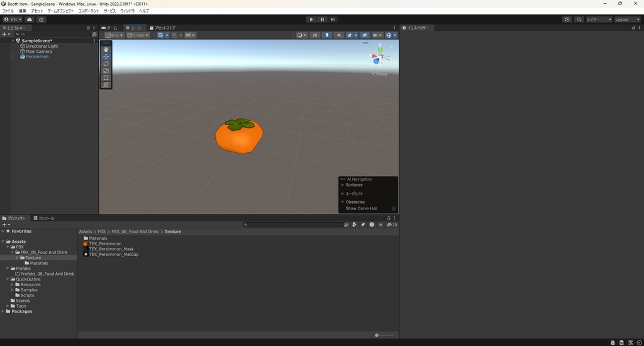Lock the Project panel
Screen dimensions: 644x346
click(389, 218)
